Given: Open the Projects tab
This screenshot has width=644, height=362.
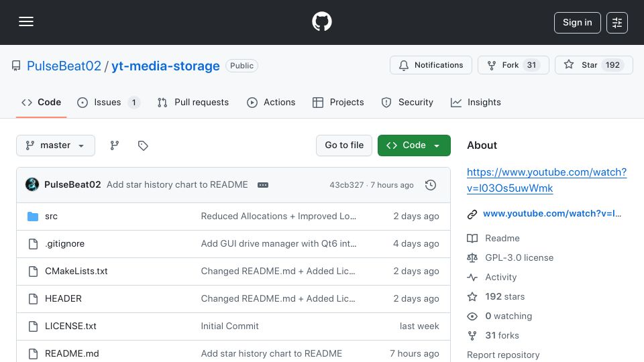Looking at the screenshot, I should (338, 102).
